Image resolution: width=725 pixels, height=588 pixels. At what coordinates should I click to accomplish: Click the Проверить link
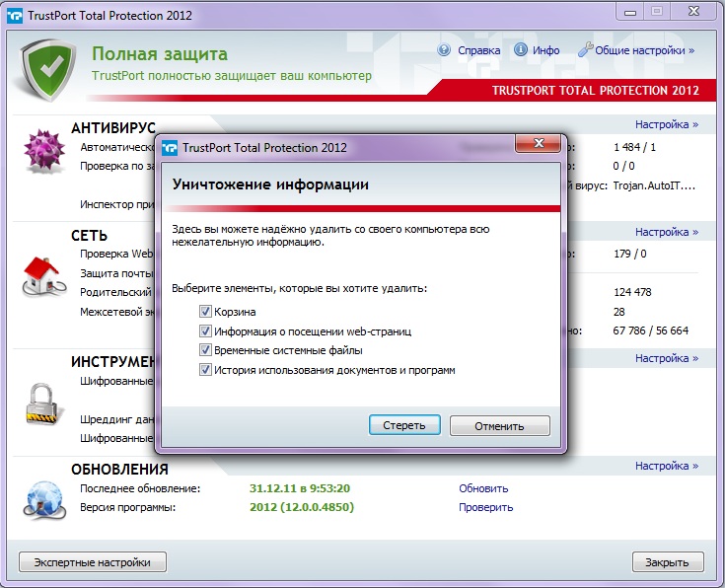pyautogui.click(x=486, y=507)
